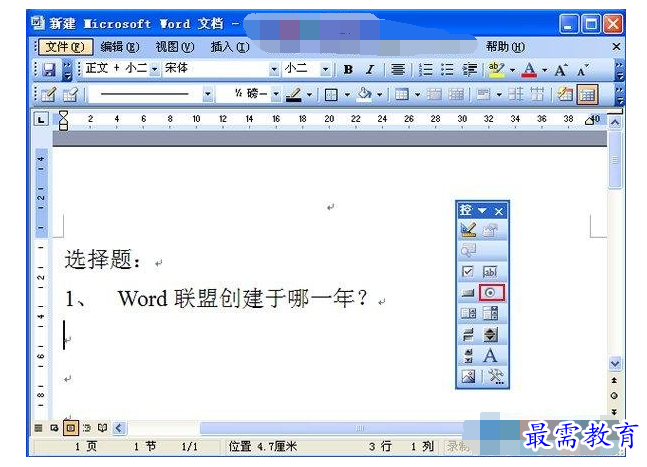Screen dimensions: 647x467
Task: Click the Previous Page double-arrow button
Action: 614,380
